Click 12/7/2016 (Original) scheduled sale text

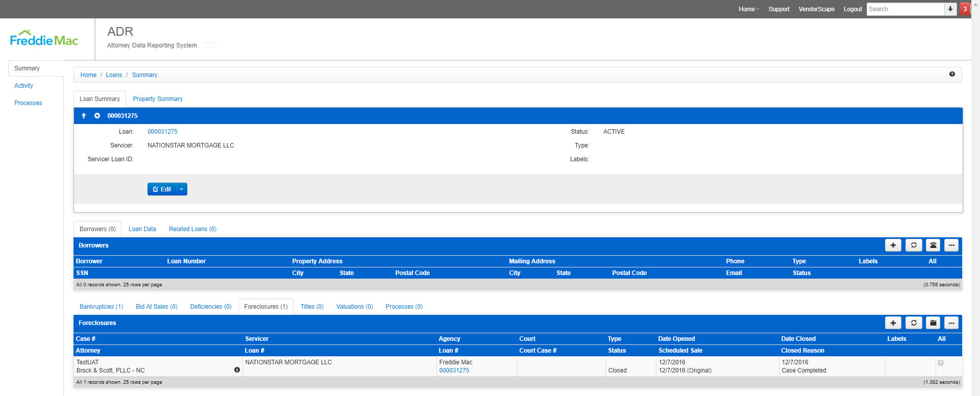tap(685, 370)
